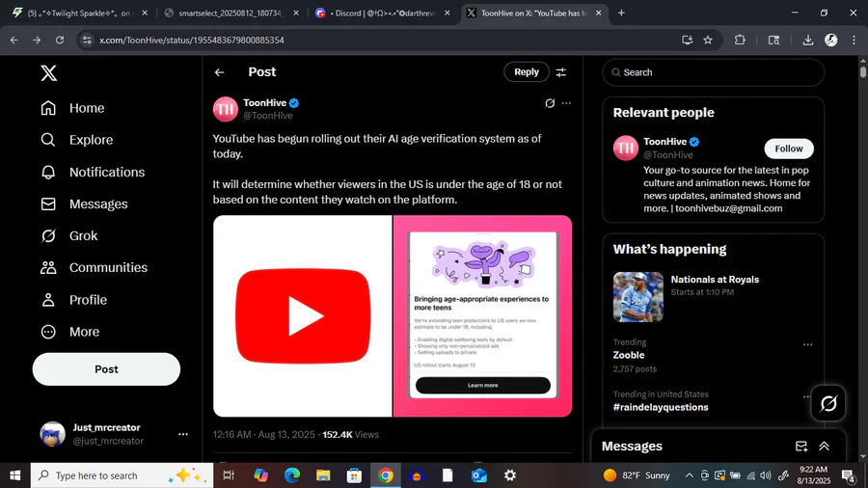Click the @ToonHive handle on the post
The height and width of the screenshot is (488, 868).
268,116
